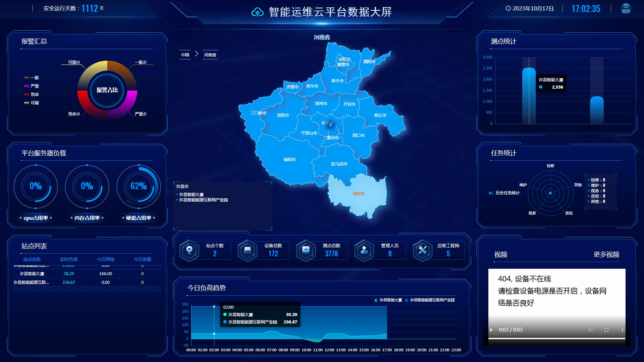Click the breadcrumb arrow after 中国
This screenshot has width=644, height=362.
[x=197, y=54]
